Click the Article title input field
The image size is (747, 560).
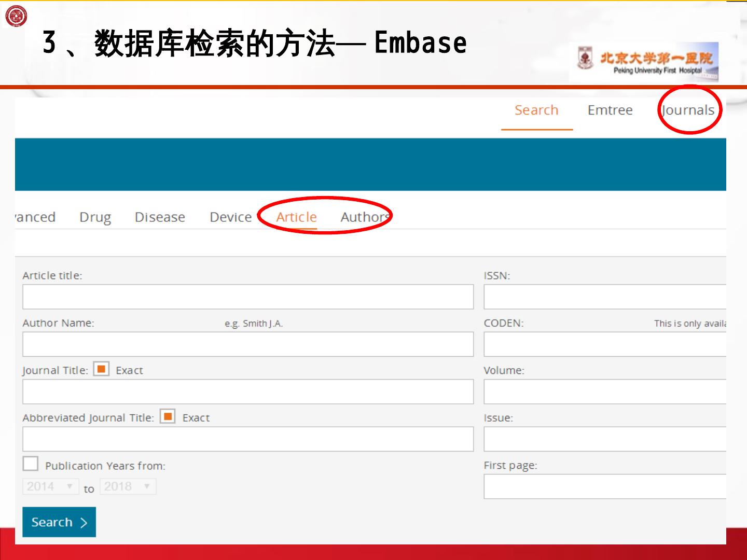click(248, 297)
